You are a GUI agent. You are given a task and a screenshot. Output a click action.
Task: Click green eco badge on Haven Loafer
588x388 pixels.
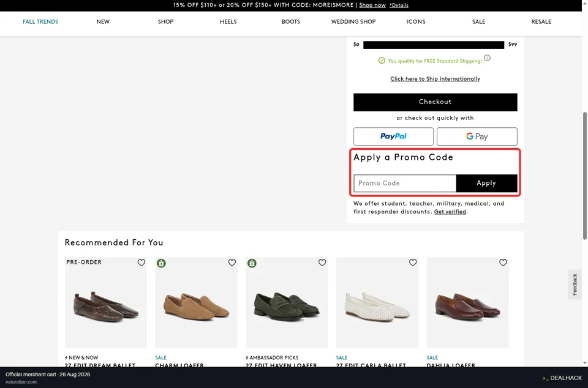click(252, 263)
